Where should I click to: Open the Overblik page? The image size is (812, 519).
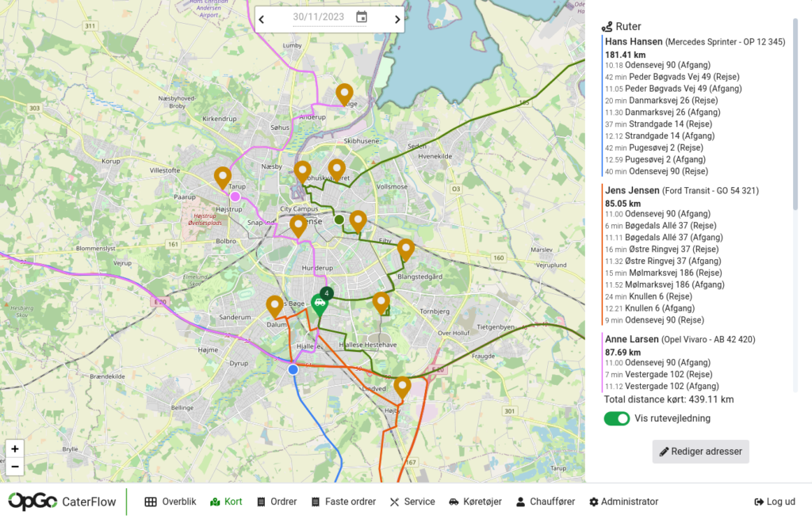point(170,502)
